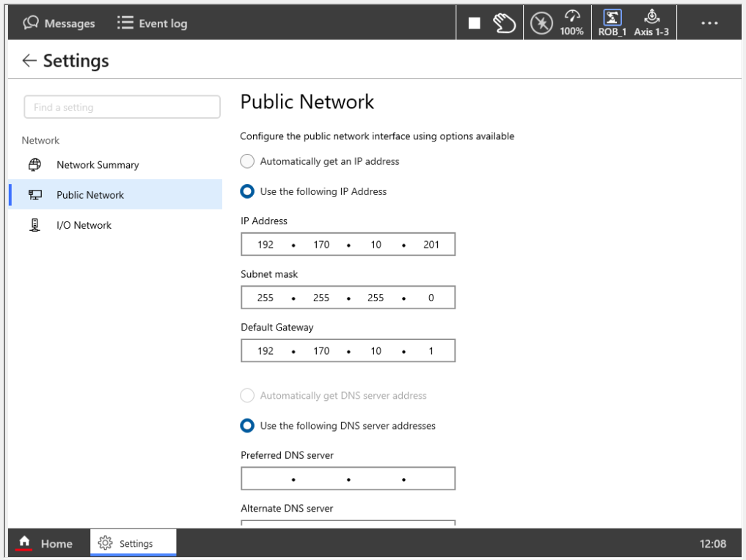Open the Axis 1-3 jog mode icon
This screenshot has height=560, width=746.
click(651, 23)
